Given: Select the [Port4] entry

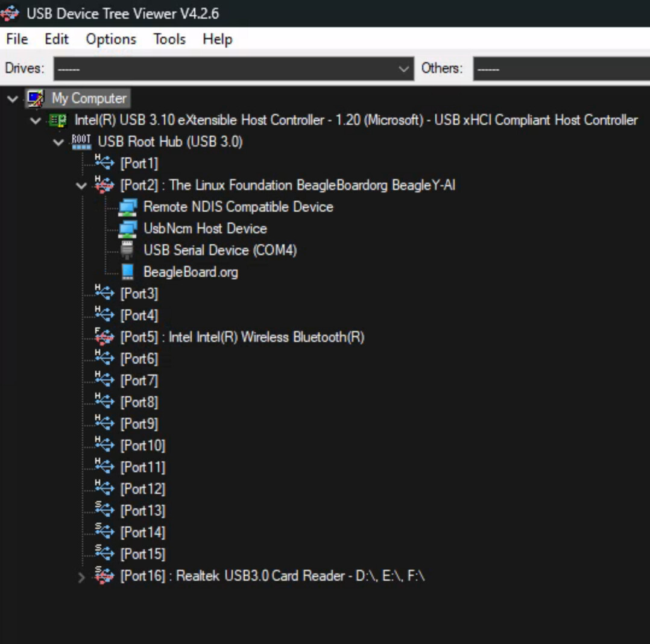Looking at the screenshot, I should [139, 315].
